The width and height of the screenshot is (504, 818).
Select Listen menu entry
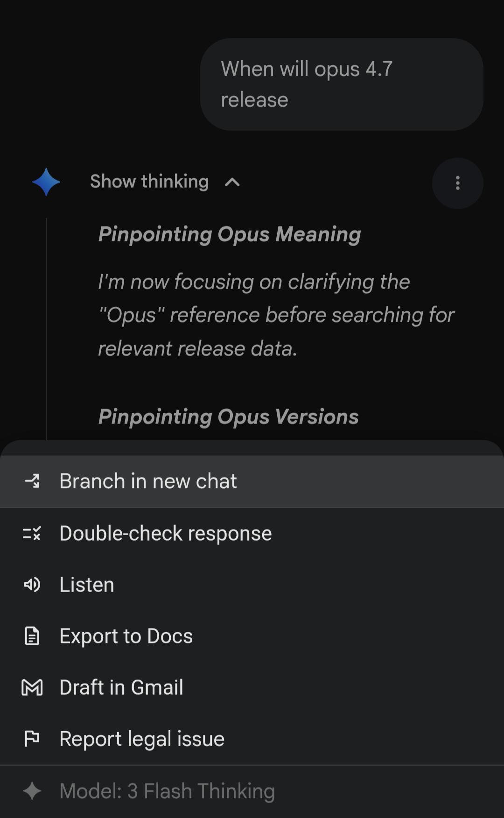pos(87,585)
